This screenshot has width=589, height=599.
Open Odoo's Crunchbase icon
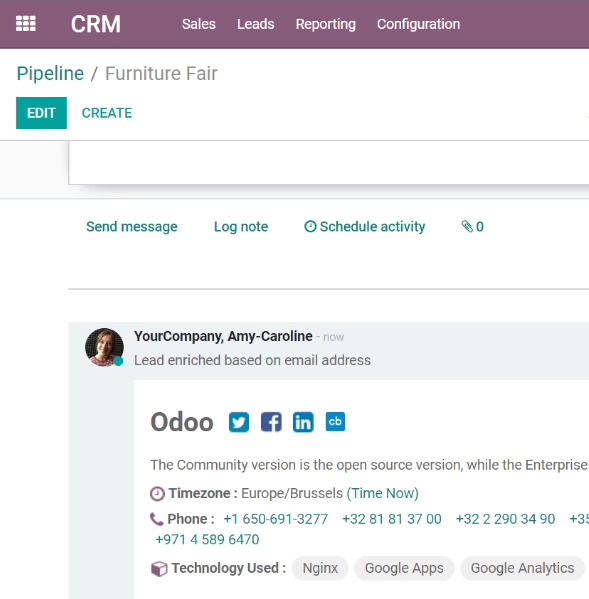(335, 421)
